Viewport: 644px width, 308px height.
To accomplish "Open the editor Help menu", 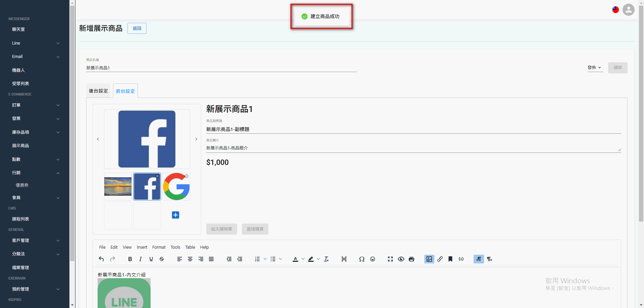I will 204,247.
